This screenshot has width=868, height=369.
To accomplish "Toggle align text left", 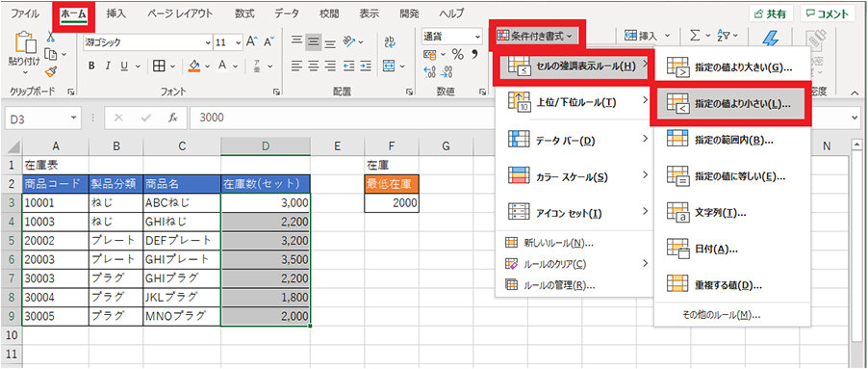I will (x=297, y=66).
